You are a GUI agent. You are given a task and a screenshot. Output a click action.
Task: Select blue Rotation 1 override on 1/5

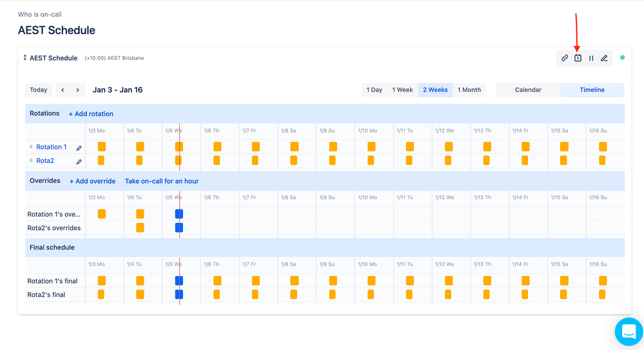coord(179,213)
